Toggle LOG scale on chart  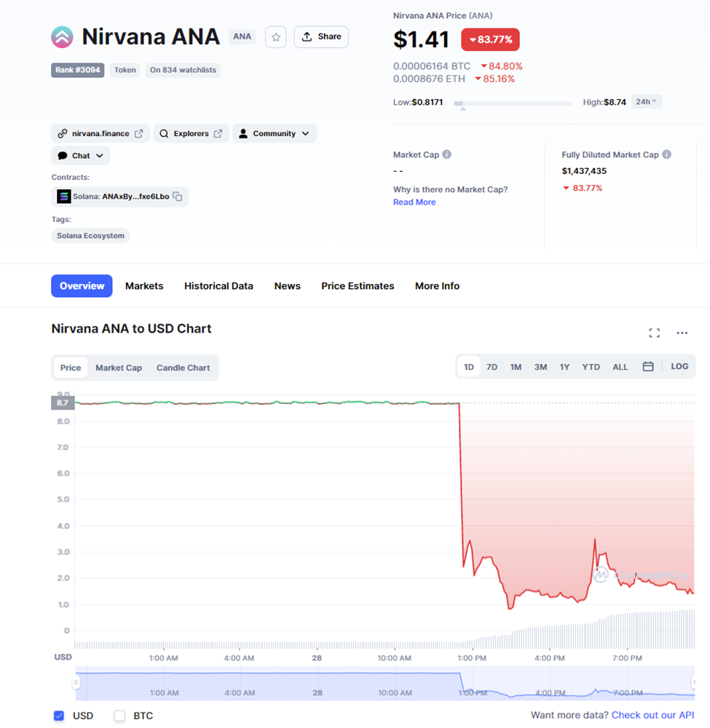point(679,366)
